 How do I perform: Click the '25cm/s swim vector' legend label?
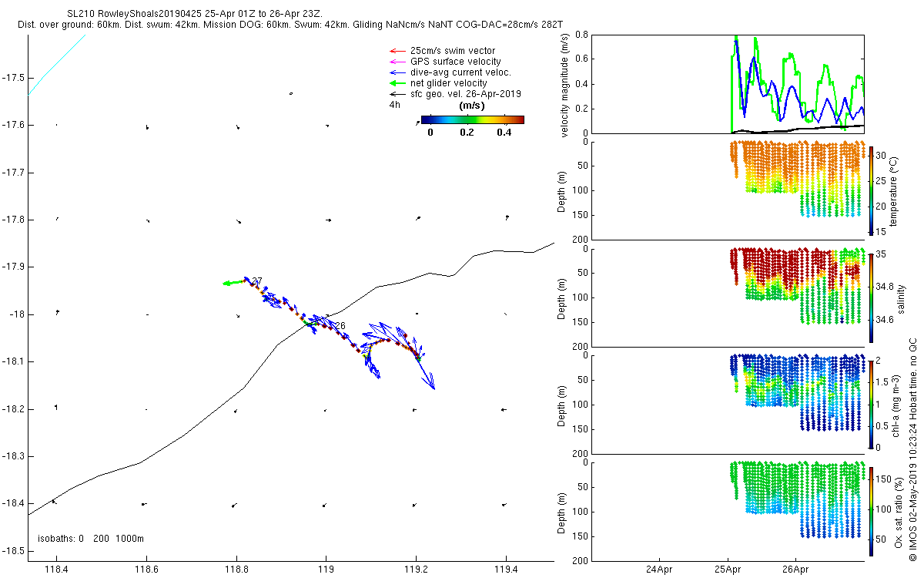pos(452,50)
